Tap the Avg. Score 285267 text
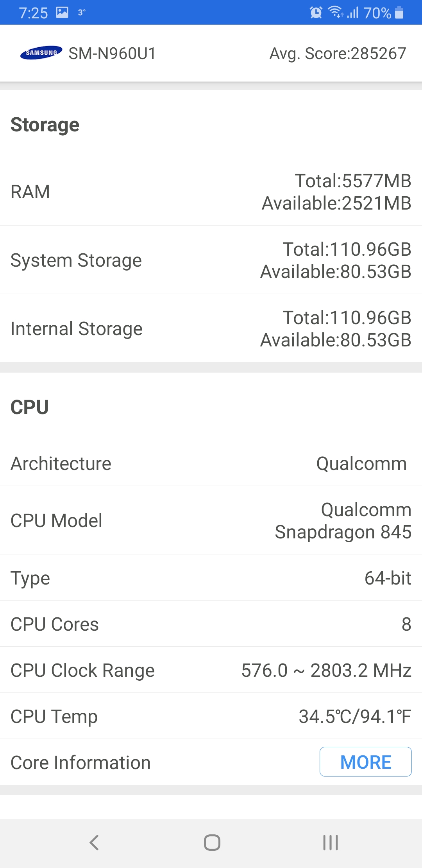This screenshot has width=422, height=868. click(338, 54)
